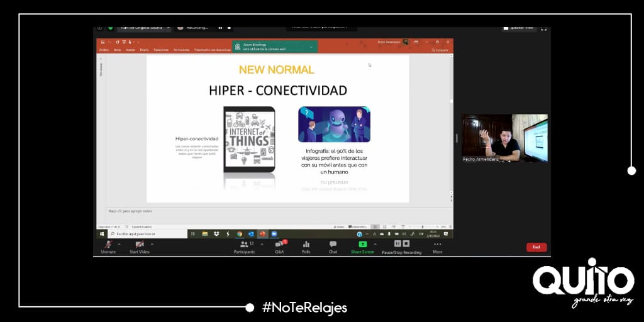Open the Polls icon
644x322 pixels.
point(306,245)
